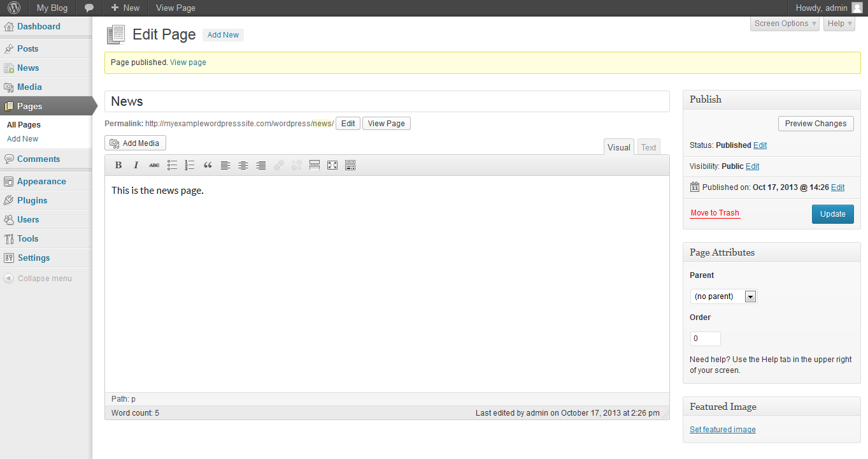The width and height of the screenshot is (868, 459).
Task: Insert a bulleted list
Action: pos(172,165)
